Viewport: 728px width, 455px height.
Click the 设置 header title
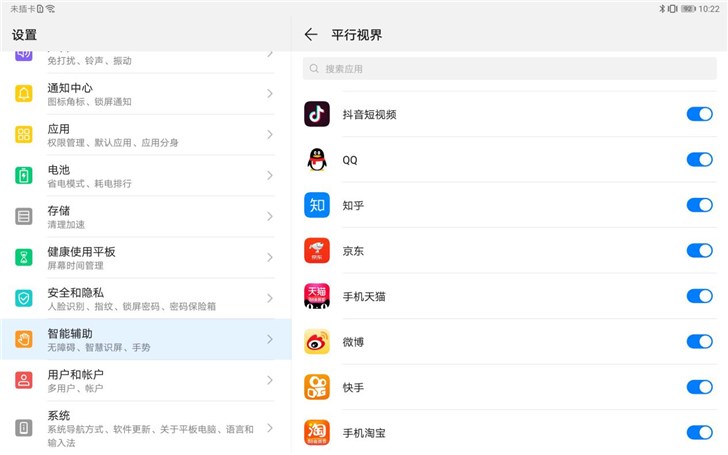24,35
